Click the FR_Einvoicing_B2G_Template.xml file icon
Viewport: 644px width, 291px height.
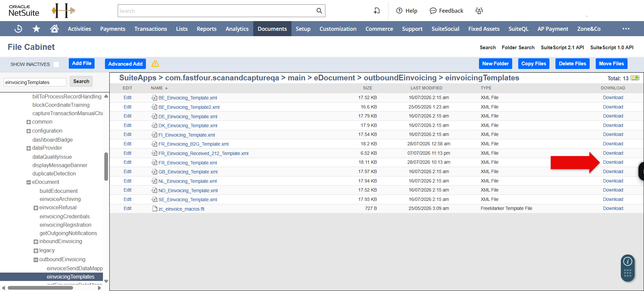pyautogui.click(x=154, y=144)
